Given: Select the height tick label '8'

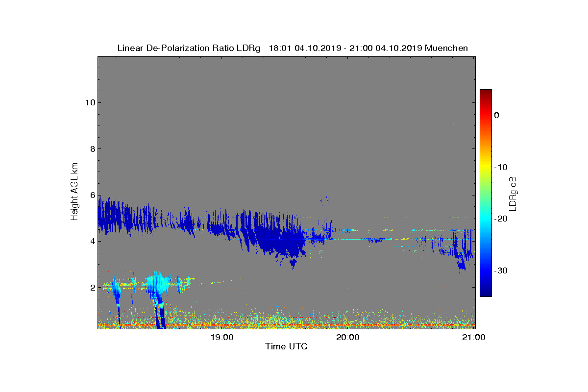Looking at the screenshot, I should click(x=92, y=149).
